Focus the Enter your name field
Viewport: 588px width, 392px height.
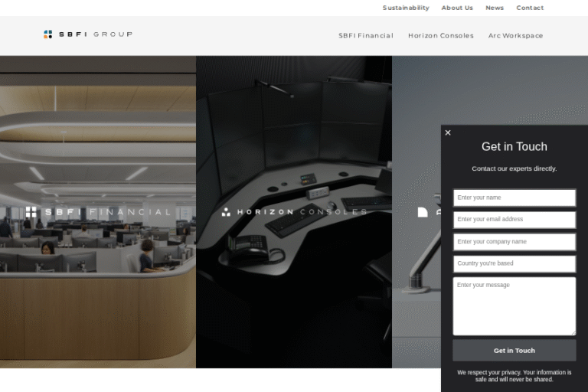[x=514, y=198]
